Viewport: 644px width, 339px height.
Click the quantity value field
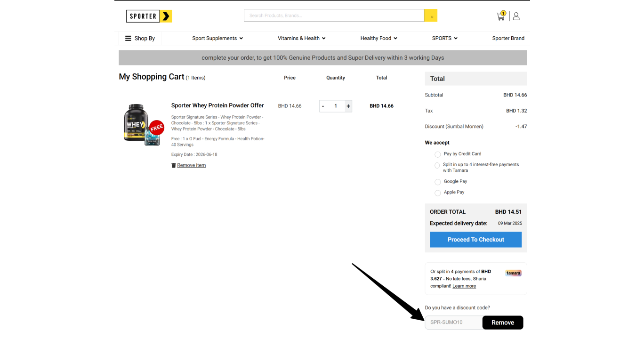click(x=336, y=106)
